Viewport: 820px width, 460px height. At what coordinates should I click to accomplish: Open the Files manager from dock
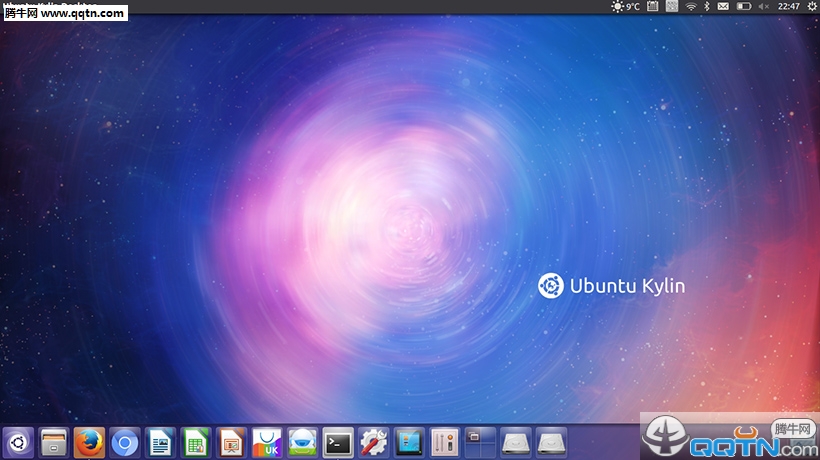tap(54, 443)
